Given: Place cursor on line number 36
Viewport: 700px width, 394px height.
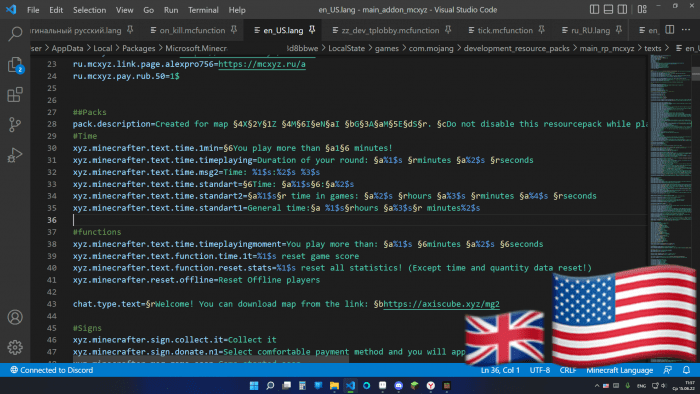Looking at the screenshot, I should point(52,220).
